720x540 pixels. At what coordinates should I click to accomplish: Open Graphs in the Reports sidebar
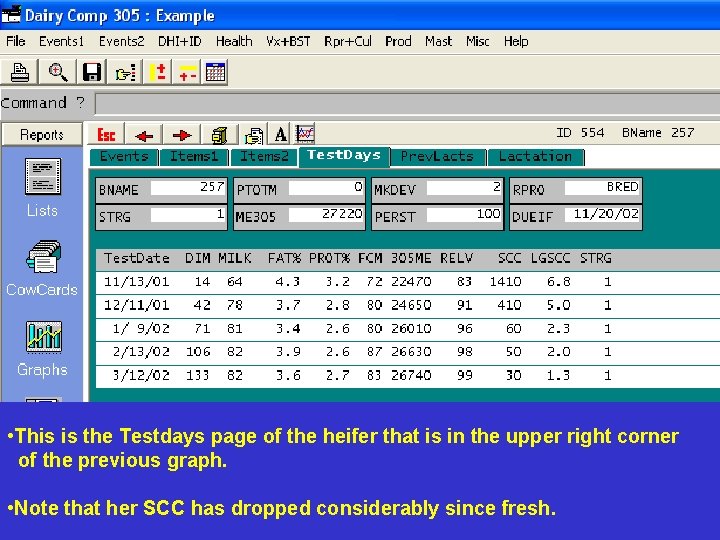(43, 349)
